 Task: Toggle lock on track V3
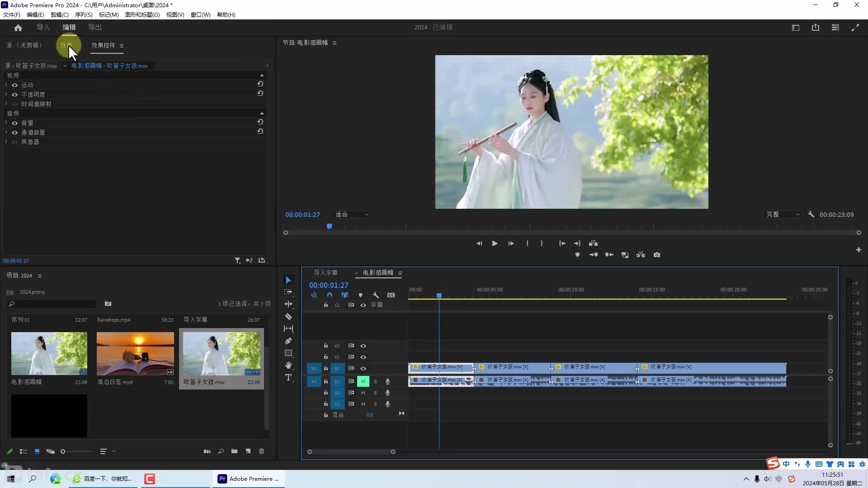click(x=325, y=346)
